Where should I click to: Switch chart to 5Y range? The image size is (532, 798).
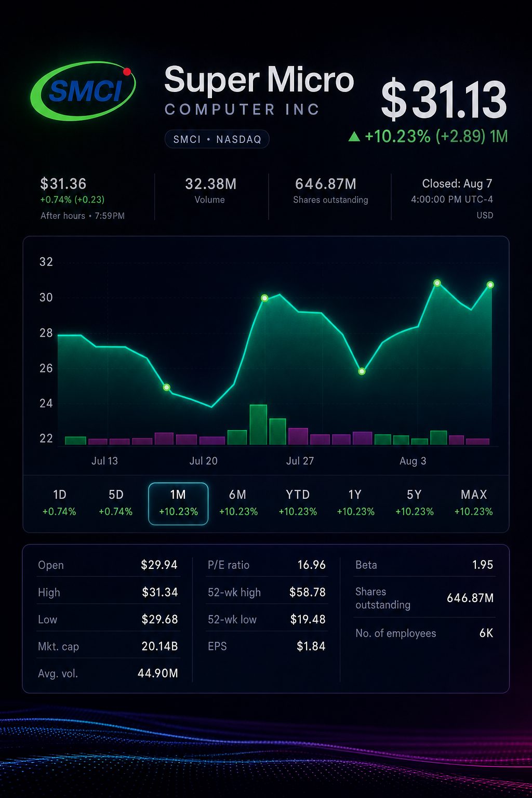tap(414, 503)
